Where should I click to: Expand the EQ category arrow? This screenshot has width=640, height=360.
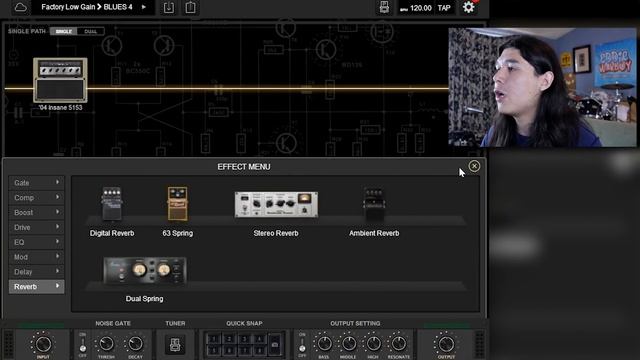pos(57,242)
